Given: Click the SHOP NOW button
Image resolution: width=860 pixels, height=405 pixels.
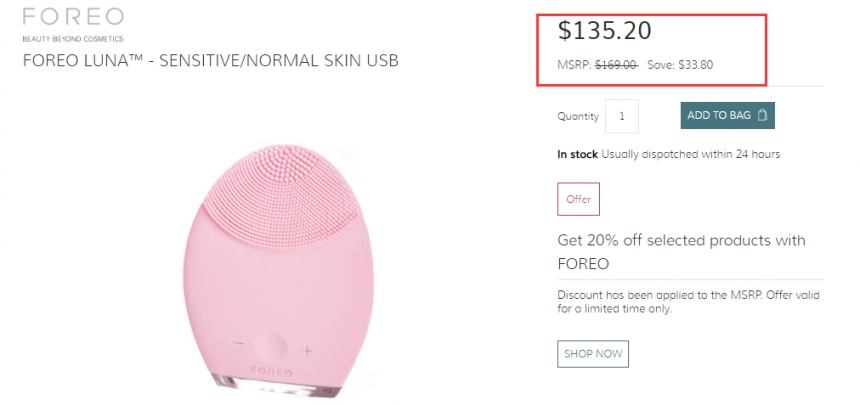Looking at the screenshot, I should 593,354.
